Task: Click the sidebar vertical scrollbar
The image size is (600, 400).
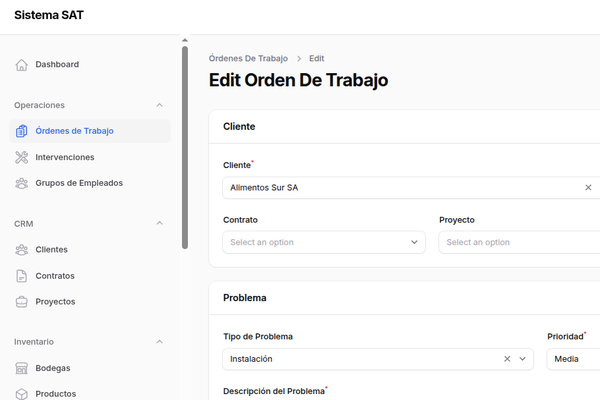Action: coord(184,140)
